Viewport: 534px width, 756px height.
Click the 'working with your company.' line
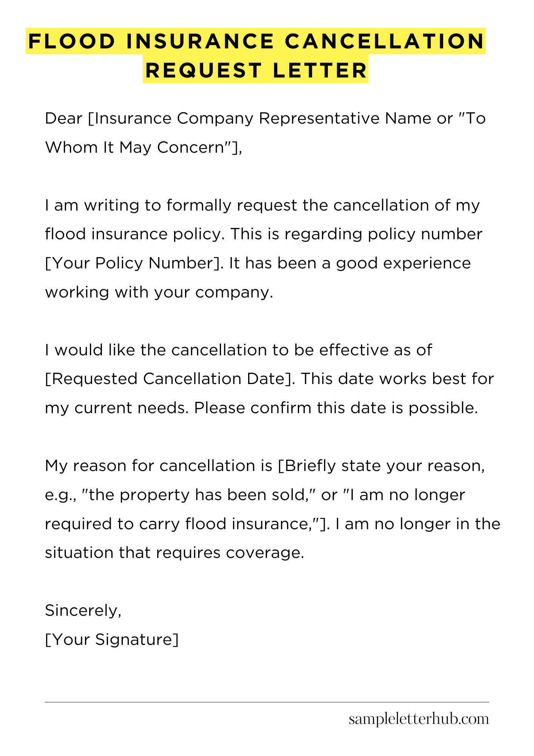(159, 292)
